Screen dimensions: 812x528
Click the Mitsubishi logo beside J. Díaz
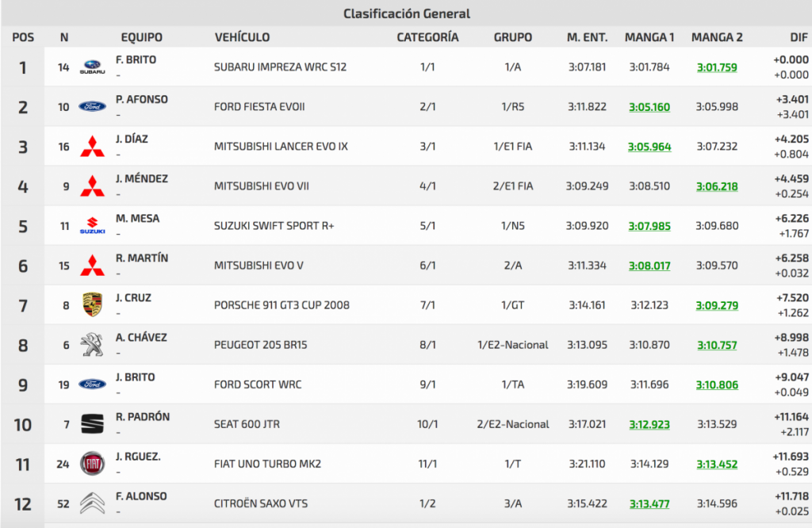92,147
